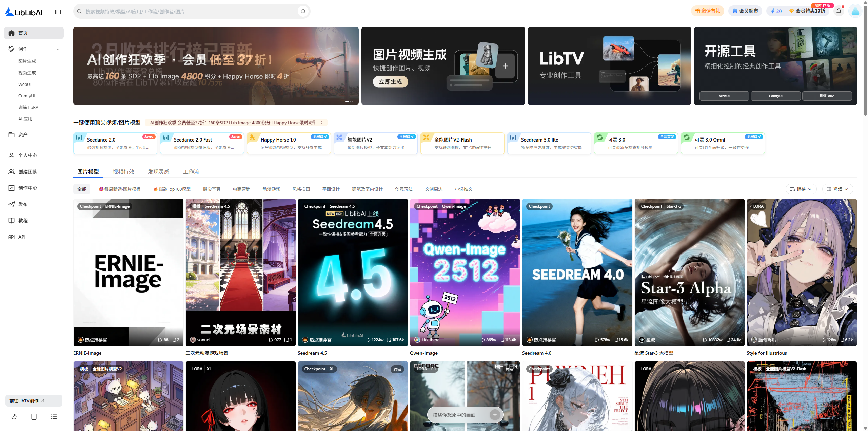Screen dimensions: 868x431
Task: Open 教程 book icon
Action: pyautogui.click(x=12, y=221)
